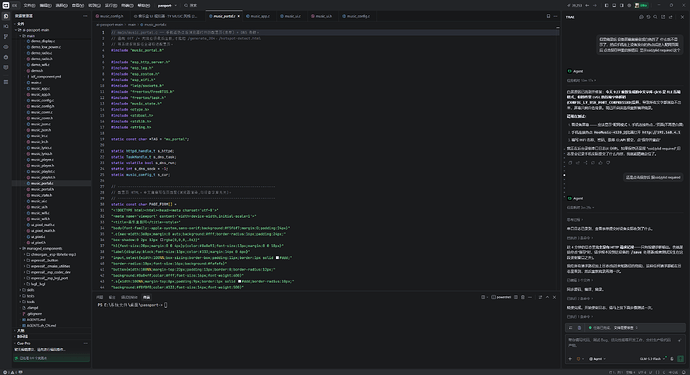
Task: Toggle the primary sidebar layout button
Action: (606, 5)
